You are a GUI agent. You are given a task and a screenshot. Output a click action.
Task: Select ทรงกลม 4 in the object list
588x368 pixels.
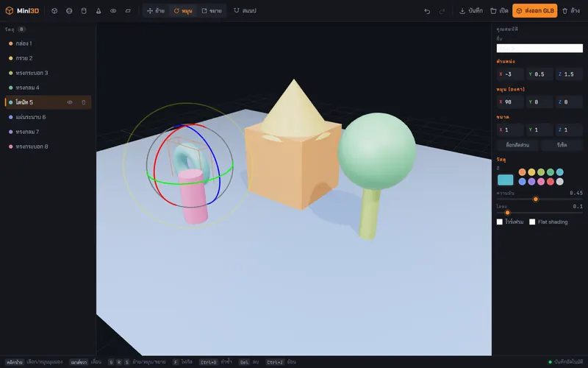pos(48,88)
